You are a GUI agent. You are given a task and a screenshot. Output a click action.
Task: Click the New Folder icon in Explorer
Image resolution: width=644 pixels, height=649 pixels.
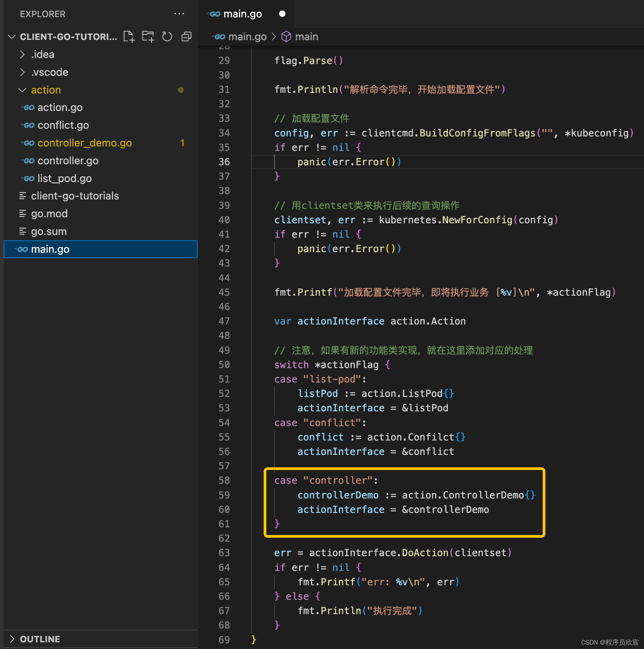tap(148, 36)
